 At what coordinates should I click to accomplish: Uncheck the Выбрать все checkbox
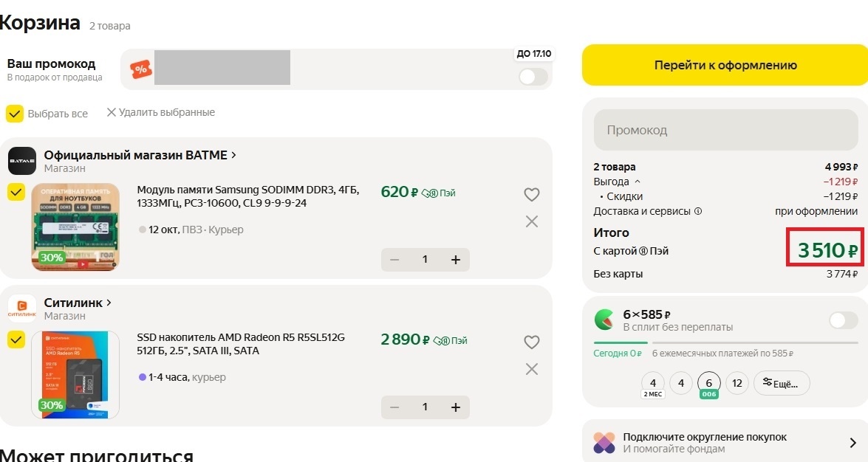[x=13, y=113]
